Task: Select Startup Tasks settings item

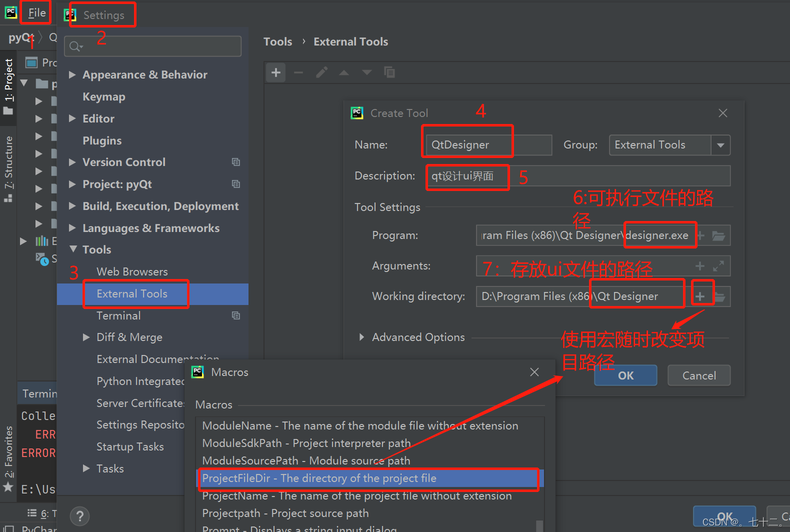Action: 130,446
